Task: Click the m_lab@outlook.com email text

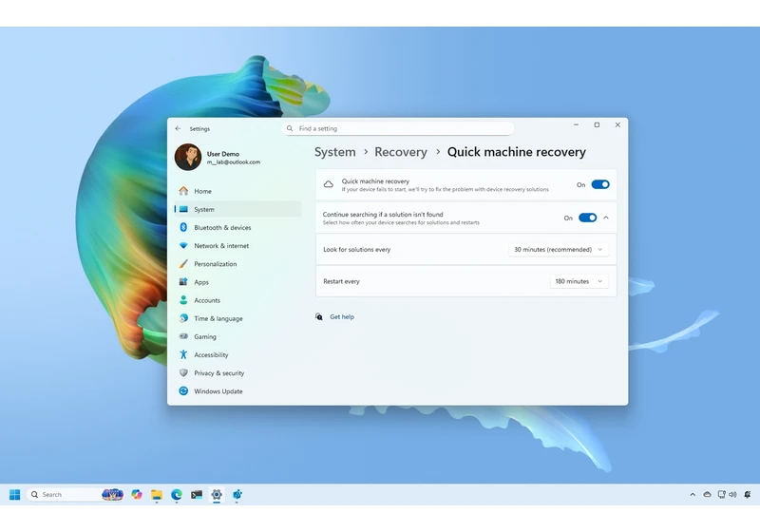Action: pyautogui.click(x=234, y=162)
